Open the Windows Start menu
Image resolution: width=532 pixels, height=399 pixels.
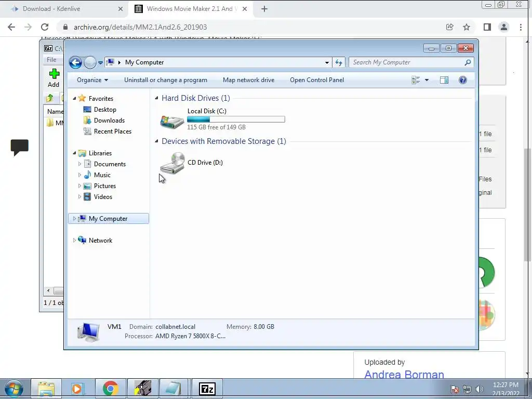tap(12, 389)
